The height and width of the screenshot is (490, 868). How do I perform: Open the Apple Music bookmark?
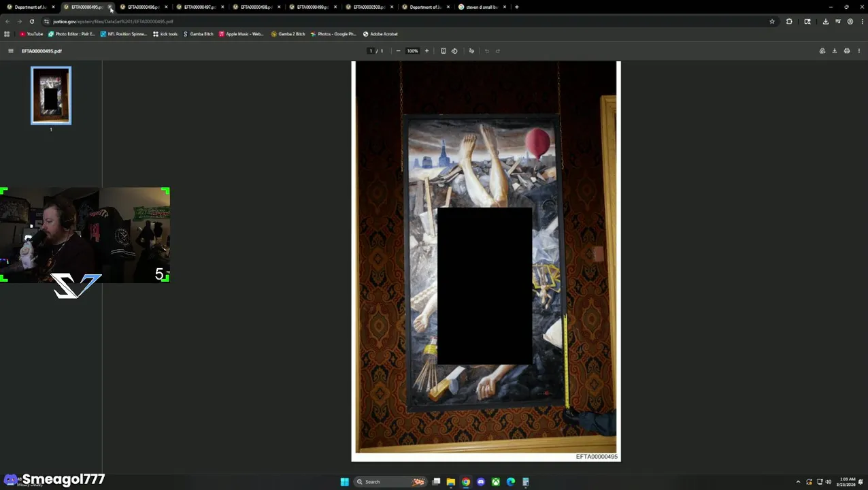[241, 34]
